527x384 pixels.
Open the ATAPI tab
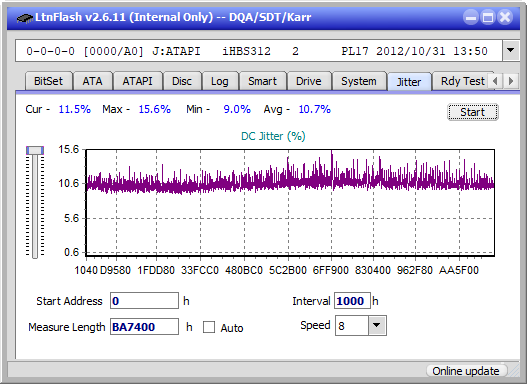point(137,81)
